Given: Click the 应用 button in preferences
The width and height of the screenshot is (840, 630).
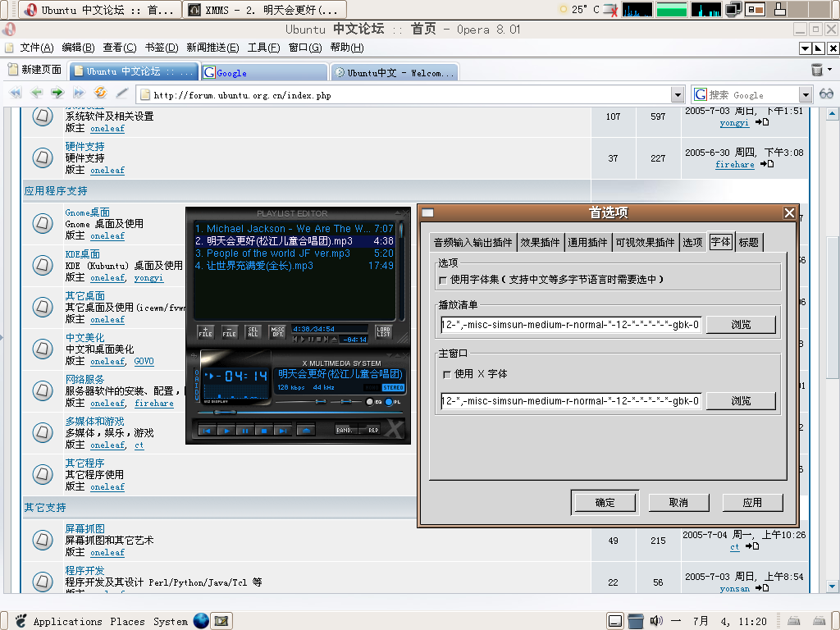Looking at the screenshot, I should pos(753,503).
